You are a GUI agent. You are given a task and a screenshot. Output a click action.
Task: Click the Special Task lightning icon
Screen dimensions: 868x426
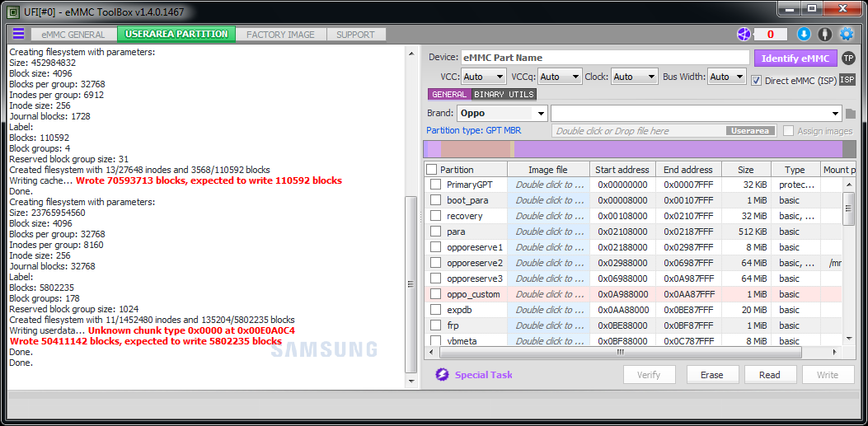pos(442,375)
